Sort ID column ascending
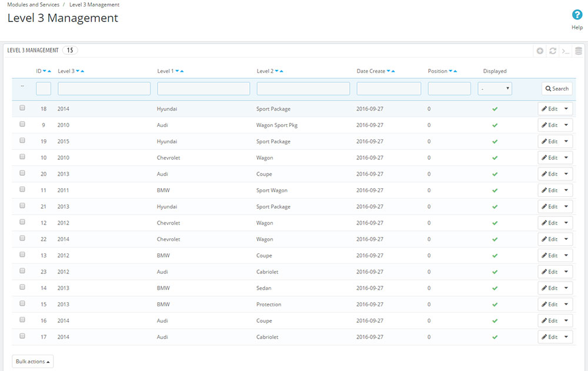This screenshot has height=371, width=588. click(x=49, y=71)
